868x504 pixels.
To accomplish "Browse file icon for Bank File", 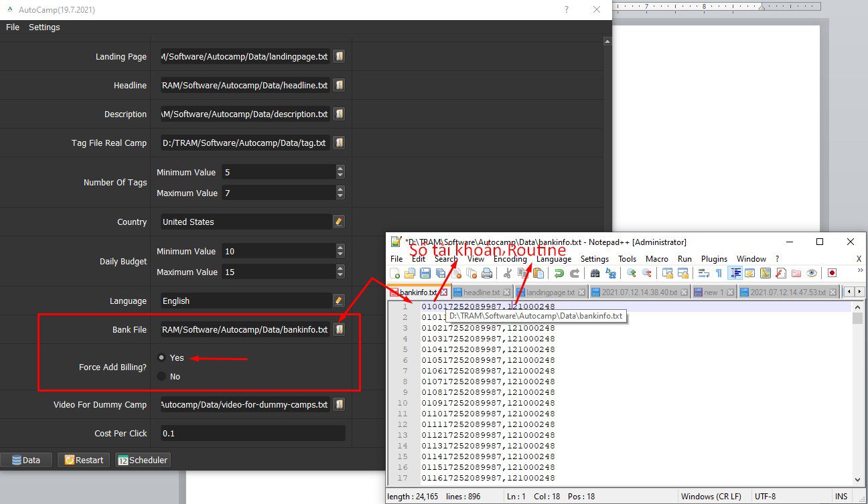I will coord(339,329).
